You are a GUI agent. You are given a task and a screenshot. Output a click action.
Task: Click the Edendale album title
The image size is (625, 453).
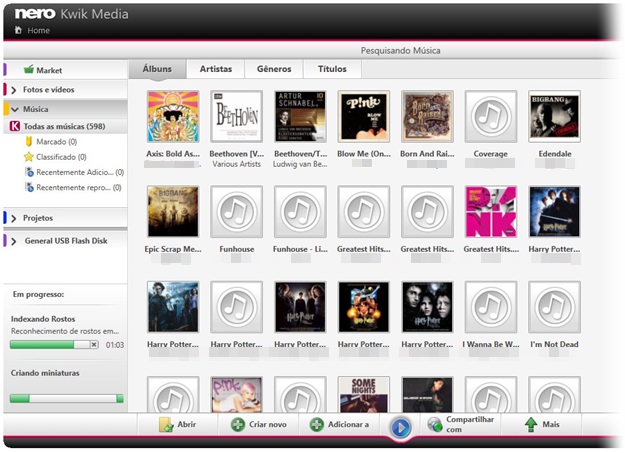pos(555,154)
